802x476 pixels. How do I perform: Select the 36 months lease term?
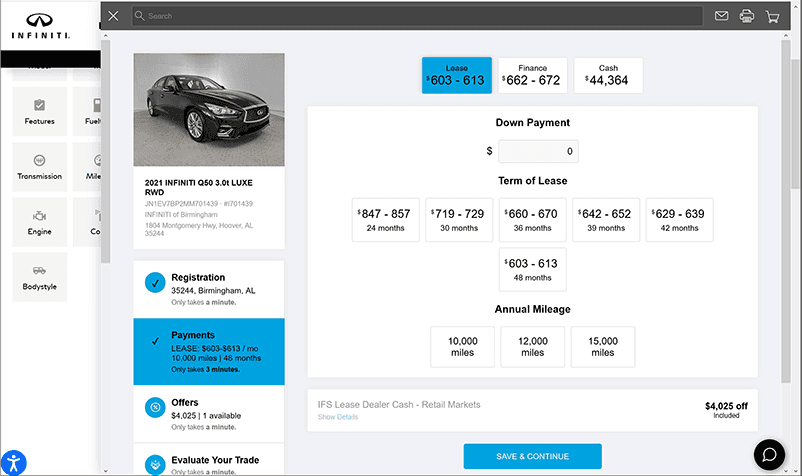[532, 220]
